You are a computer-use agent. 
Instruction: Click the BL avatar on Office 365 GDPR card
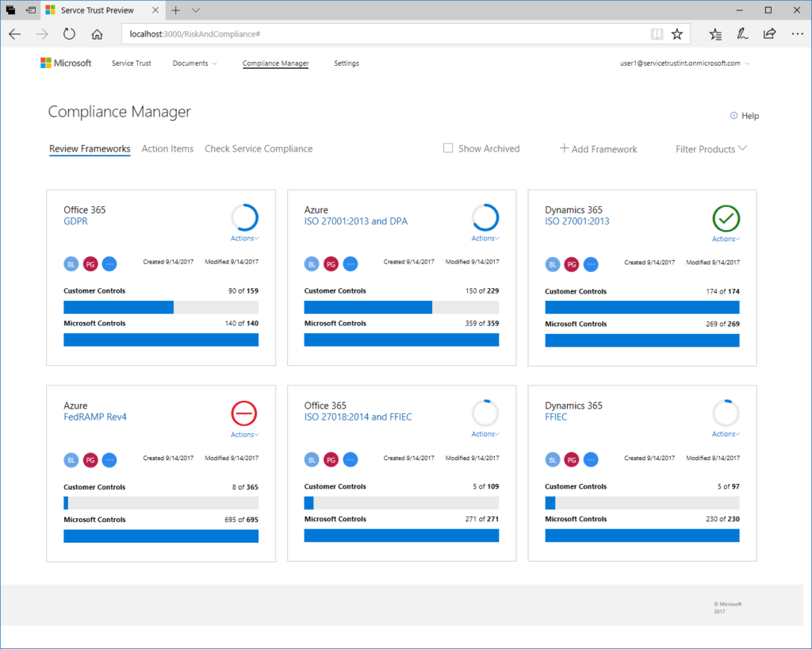click(x=71, y=263)
